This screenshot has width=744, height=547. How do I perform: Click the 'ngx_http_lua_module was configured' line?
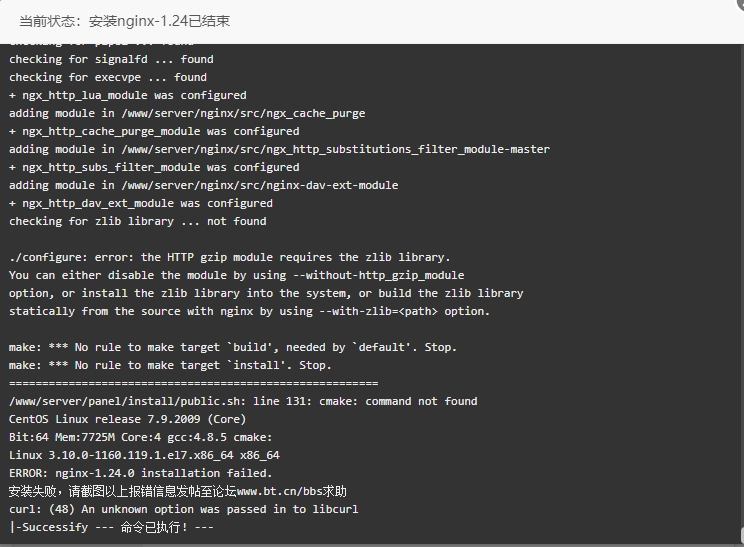(x=128, y=95)
